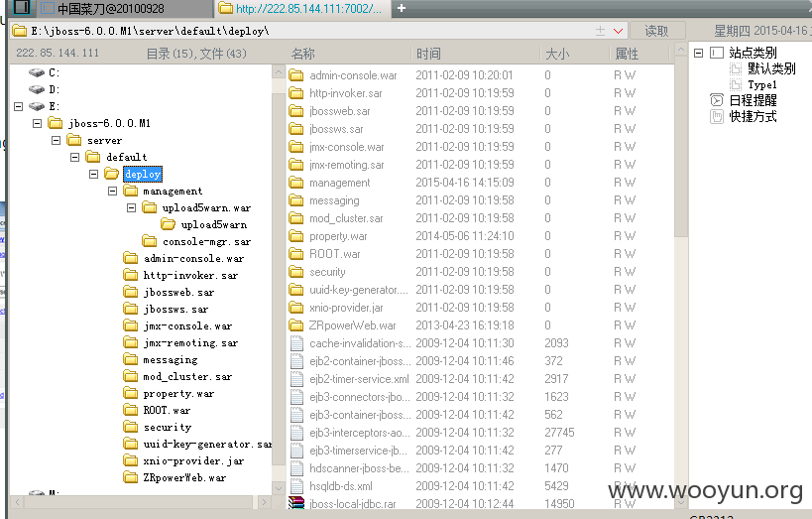Viewport: 812px width, 519px height.
Task: Click the 读取 button
Action: pyautogui.click(x=657, y=31)
